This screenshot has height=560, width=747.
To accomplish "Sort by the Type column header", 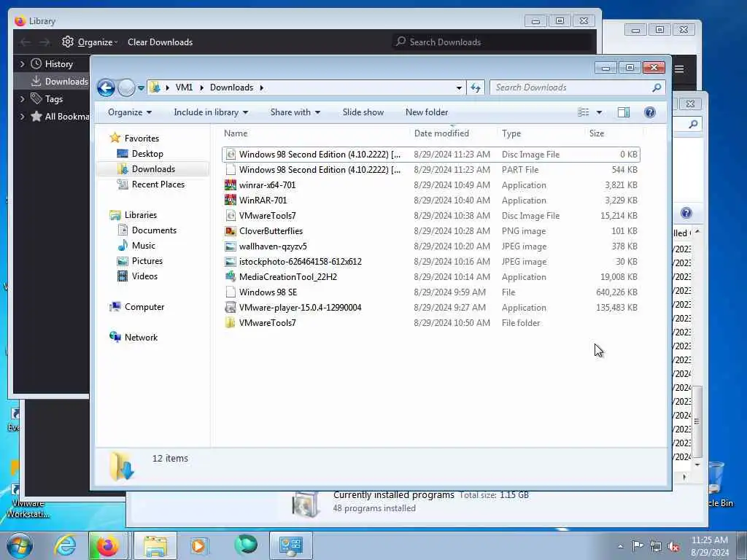I will [511, 133].
